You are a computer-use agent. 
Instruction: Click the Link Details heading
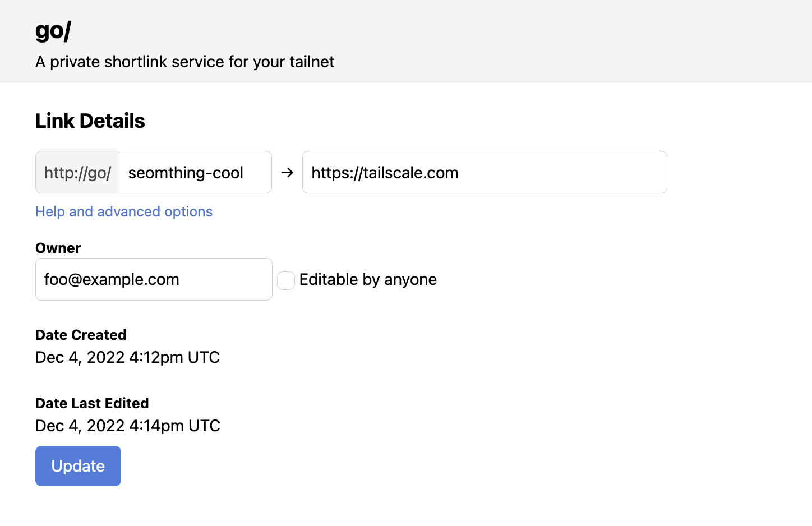(x=90, y=121)
